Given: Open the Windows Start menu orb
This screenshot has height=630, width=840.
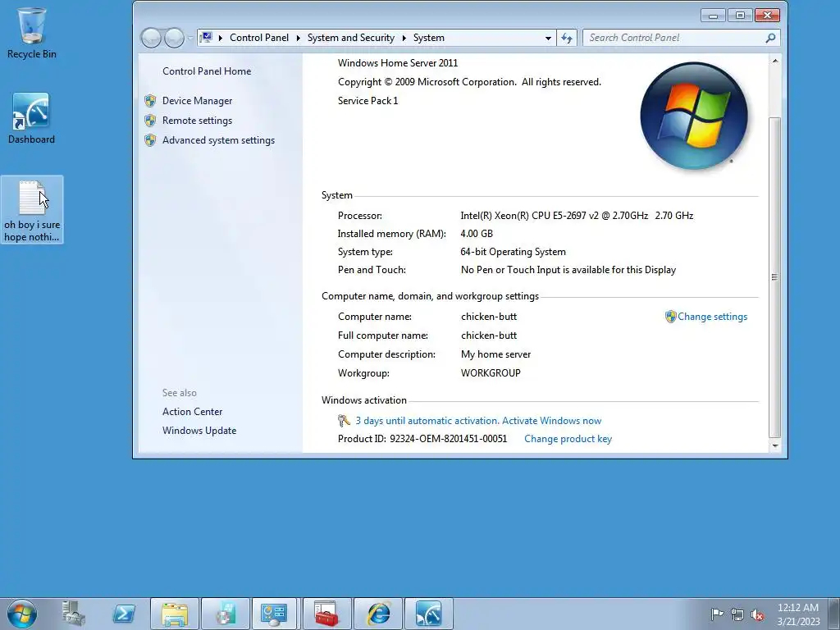Looking at the screenshot, I should (22, 614).
